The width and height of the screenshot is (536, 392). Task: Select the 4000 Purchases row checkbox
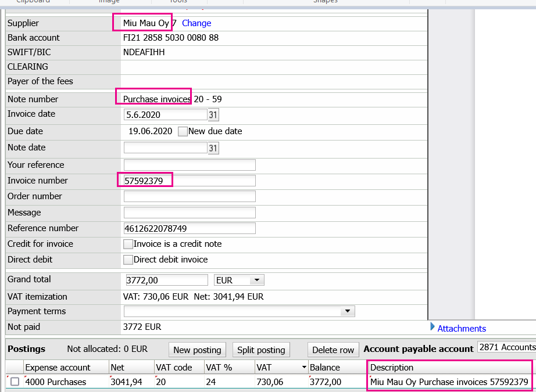15,382
